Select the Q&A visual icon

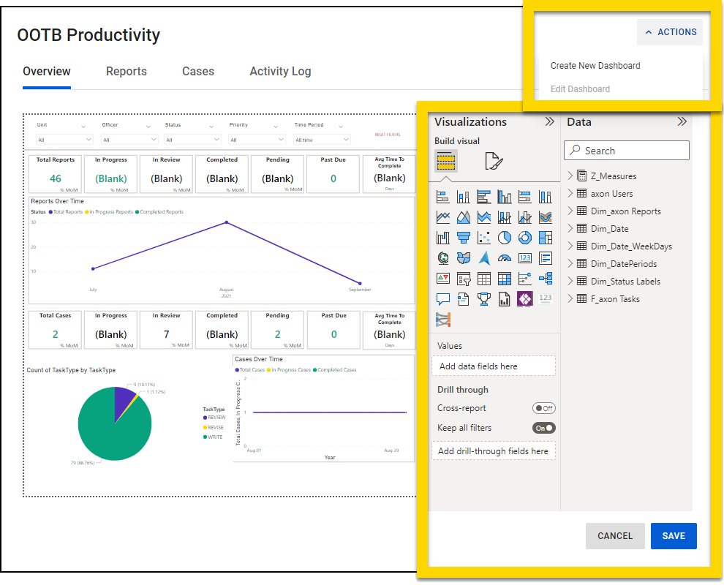442,298
